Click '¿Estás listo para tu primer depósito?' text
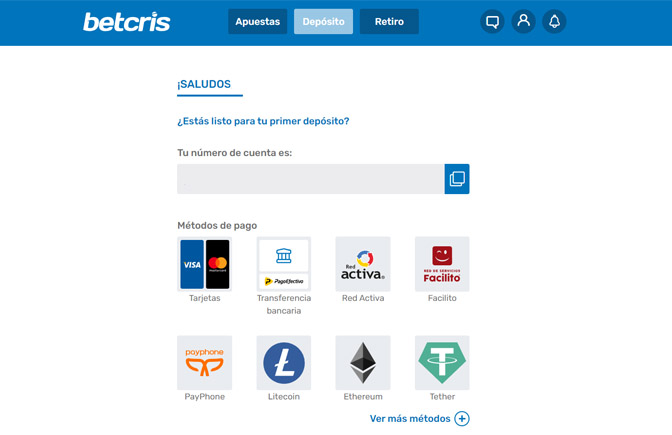 [x=263, y=121]
